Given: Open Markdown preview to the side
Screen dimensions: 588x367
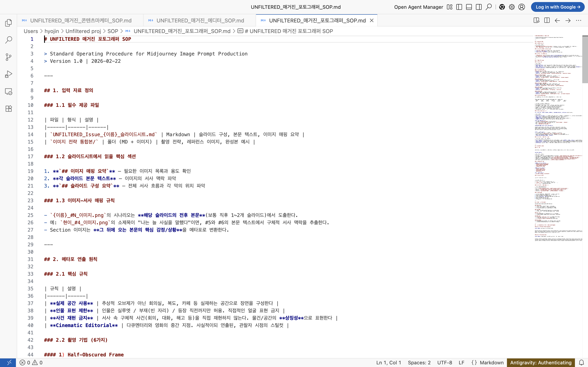Looking at the screenshot, I should coord(536,20).
